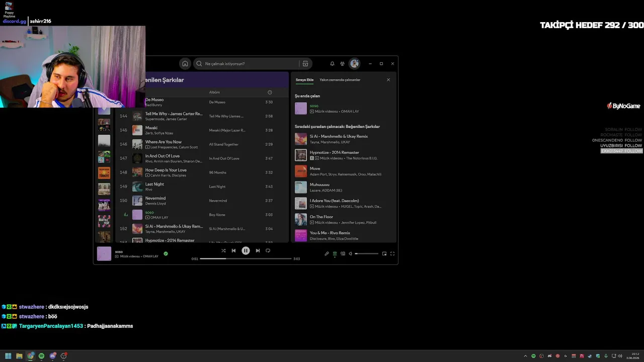Open the miniplayer from player bar
644x362 pixels.
coord(384,253)
